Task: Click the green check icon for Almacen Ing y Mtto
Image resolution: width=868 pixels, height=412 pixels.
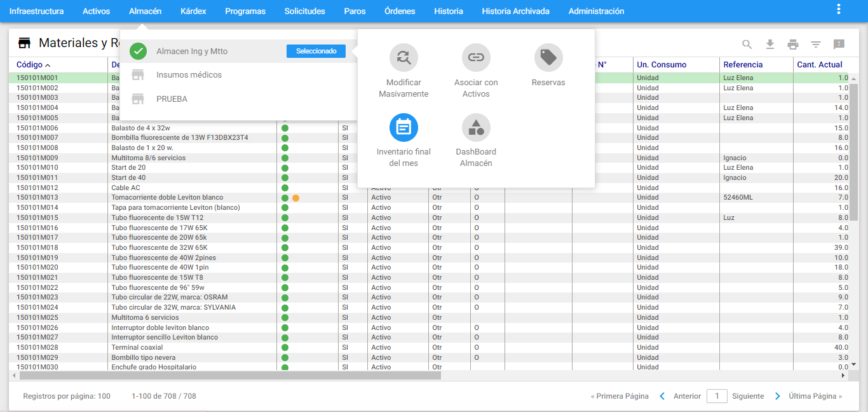Action: (138, 51)
